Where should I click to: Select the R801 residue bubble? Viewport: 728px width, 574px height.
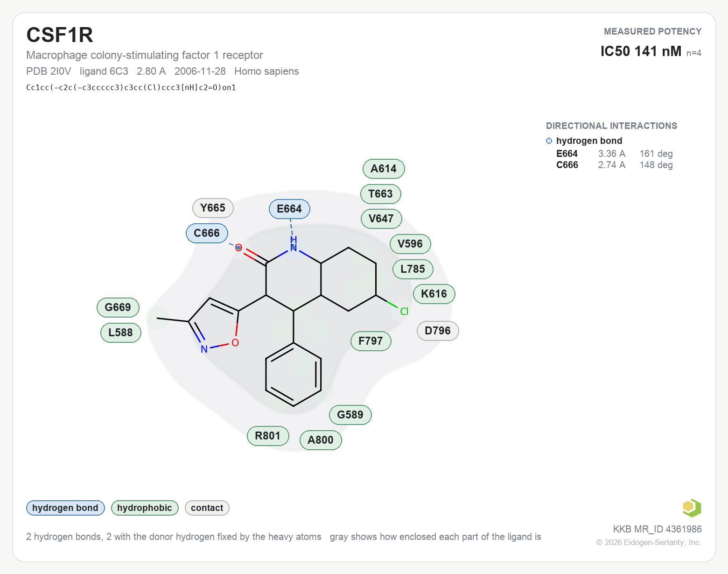click(x=268, y=436)
